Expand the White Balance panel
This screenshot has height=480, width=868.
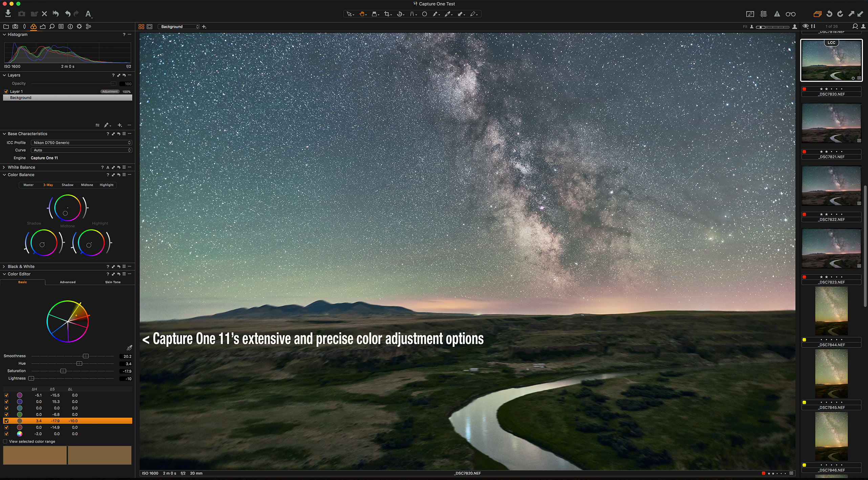(4, 167)
